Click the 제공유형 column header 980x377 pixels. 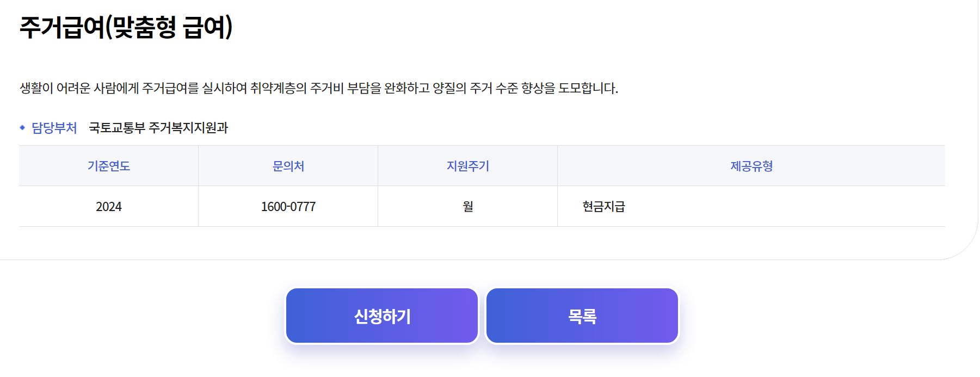click(x=751, y=166)
